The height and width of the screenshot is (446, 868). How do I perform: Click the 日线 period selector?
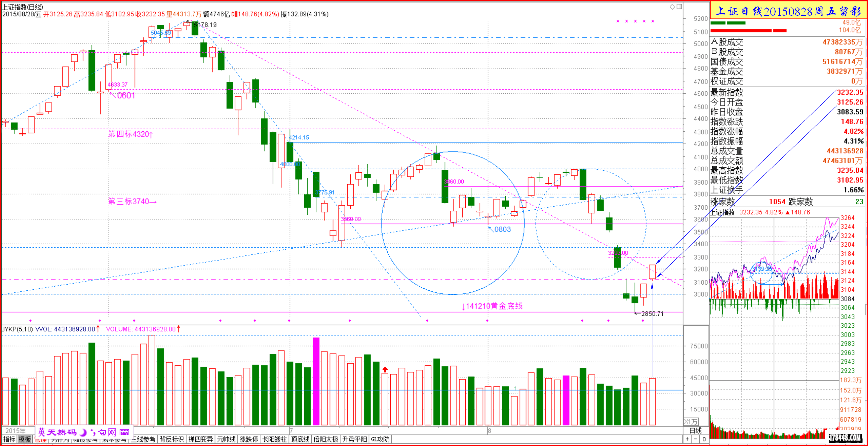coord(696,431)
